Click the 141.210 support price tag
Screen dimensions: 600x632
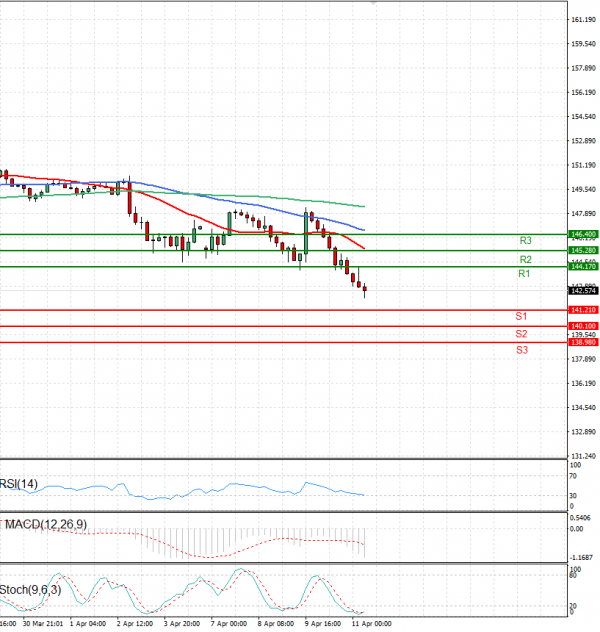pos(583,310)
